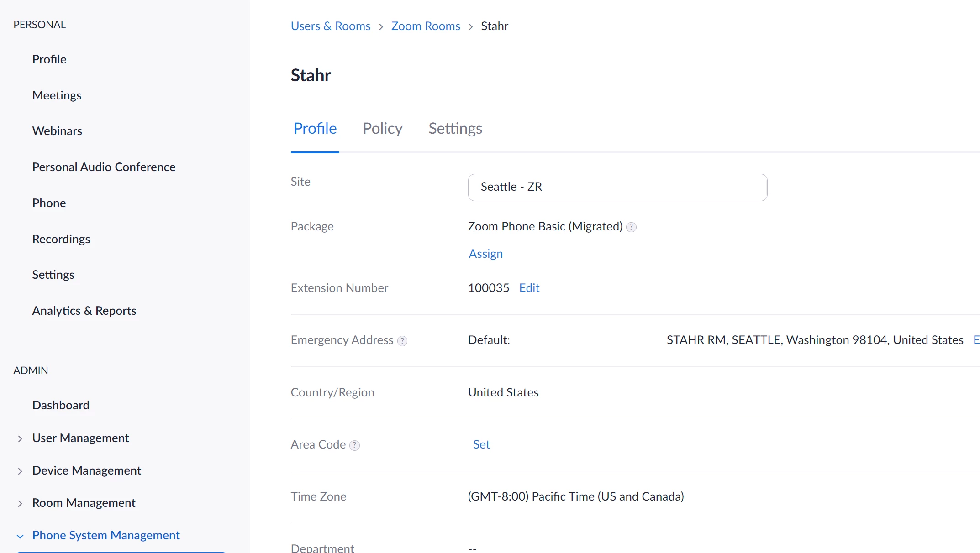Click the Emergency Address help icon
The height and width of the screenshot is (553, 980).
[x=402, y=341]
